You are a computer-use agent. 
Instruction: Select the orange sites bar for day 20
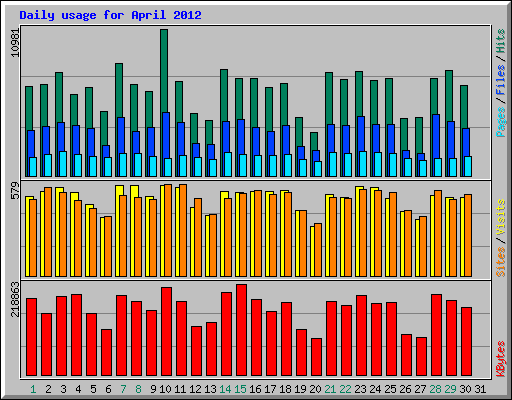[x=318, y=250]
